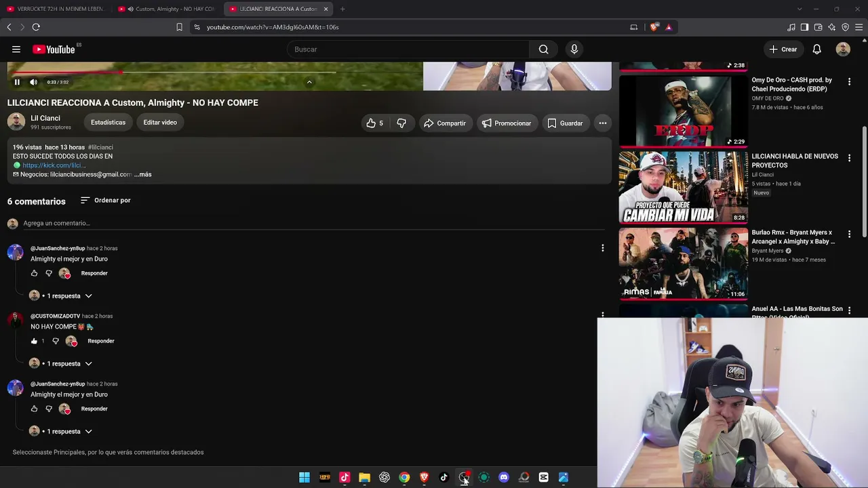868x488 pixels.
Task: Like JuanSanchez's first comment
Action: click(34, 273)
